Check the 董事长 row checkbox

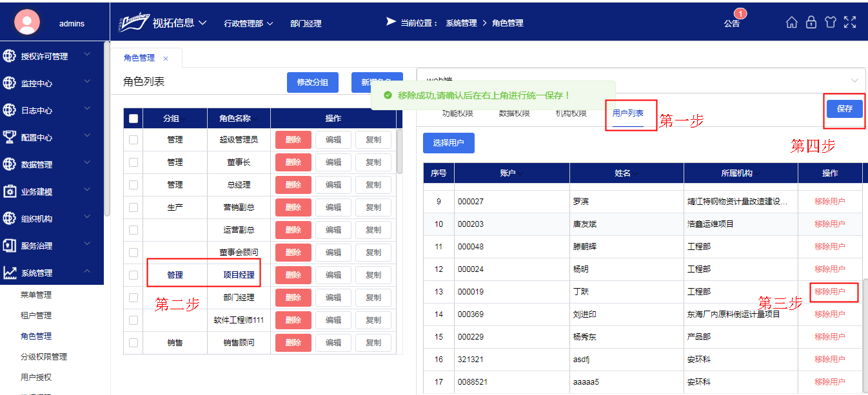point(133,162)
